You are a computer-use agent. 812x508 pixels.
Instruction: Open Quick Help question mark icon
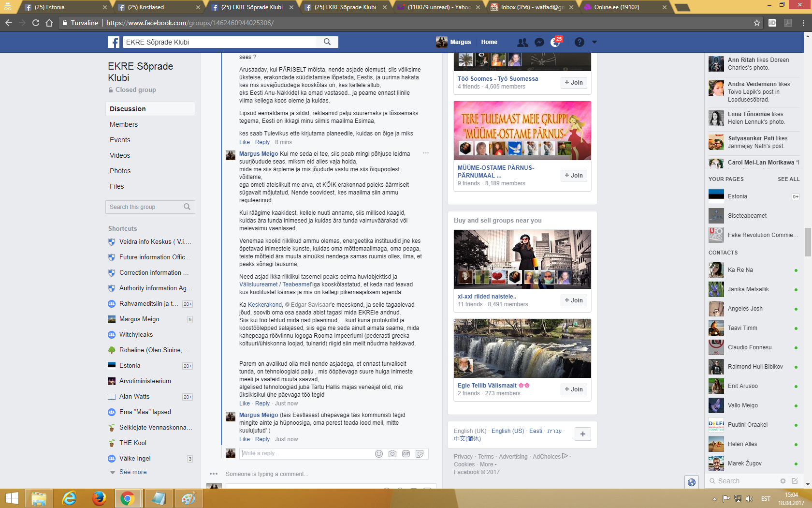click(580, 42)
